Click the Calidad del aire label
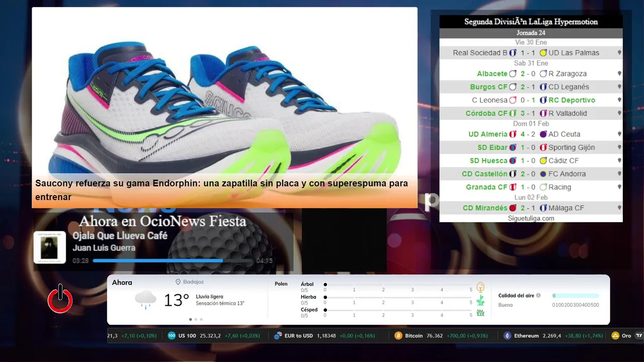Viewport: 644px width, 362px height. pos(516,296)
